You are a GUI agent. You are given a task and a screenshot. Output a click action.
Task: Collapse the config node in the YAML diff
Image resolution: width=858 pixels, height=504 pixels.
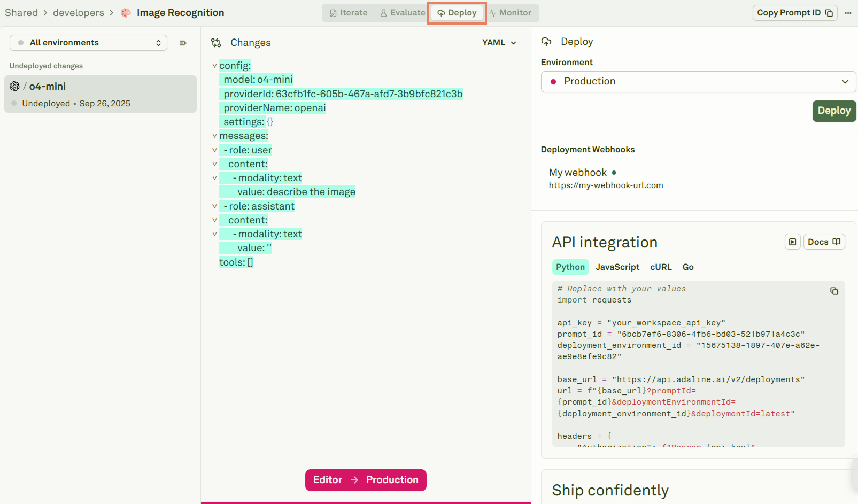point(214,65)
